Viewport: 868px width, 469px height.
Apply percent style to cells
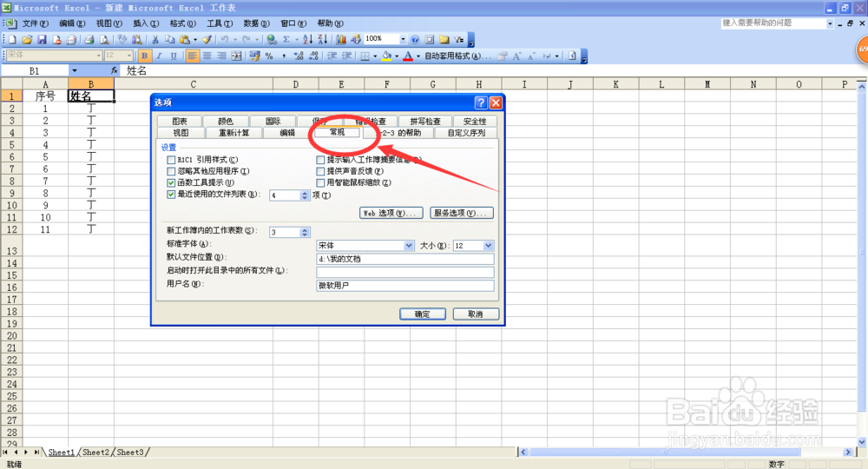coord(269,56)
